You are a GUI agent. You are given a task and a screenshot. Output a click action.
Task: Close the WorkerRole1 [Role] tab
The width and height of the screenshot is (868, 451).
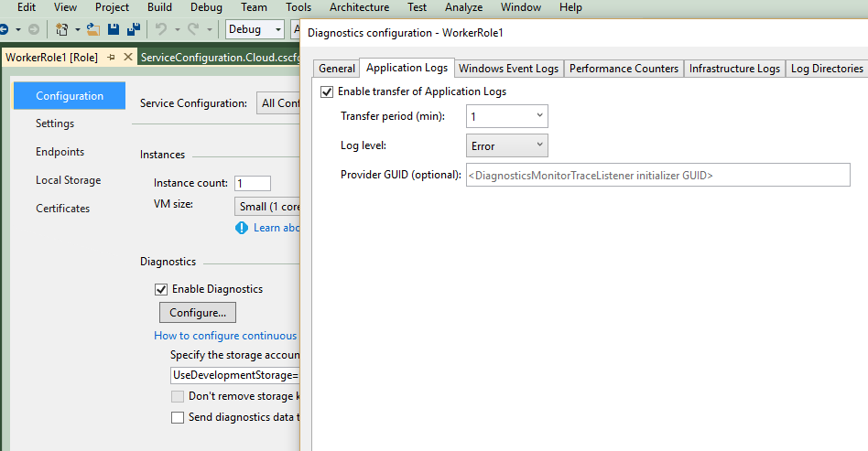(128, 57)
